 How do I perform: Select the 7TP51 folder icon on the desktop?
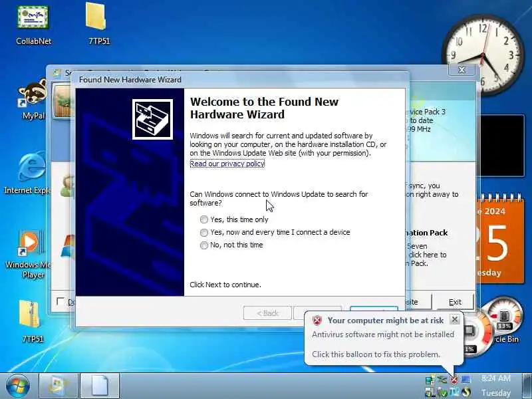98,24
